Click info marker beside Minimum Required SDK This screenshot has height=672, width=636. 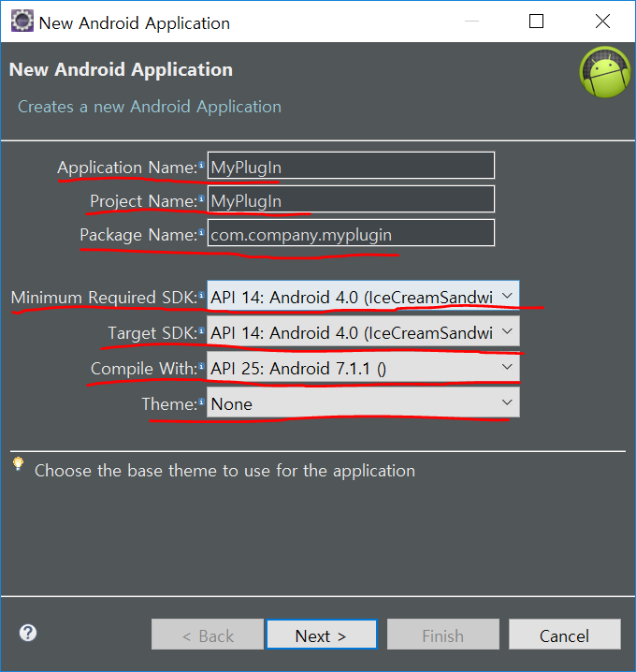click(x=201, y=295)
